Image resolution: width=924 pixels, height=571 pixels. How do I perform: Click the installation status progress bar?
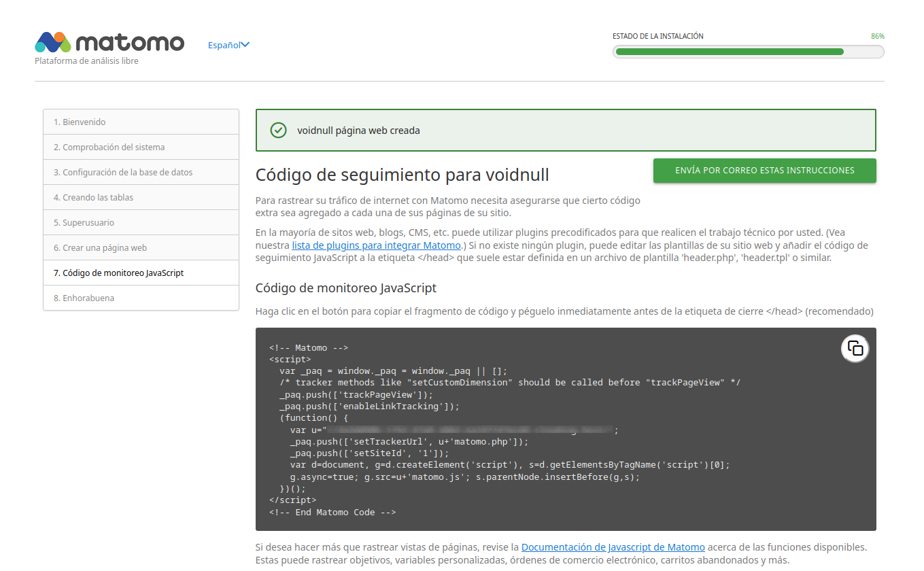[748, 52]
